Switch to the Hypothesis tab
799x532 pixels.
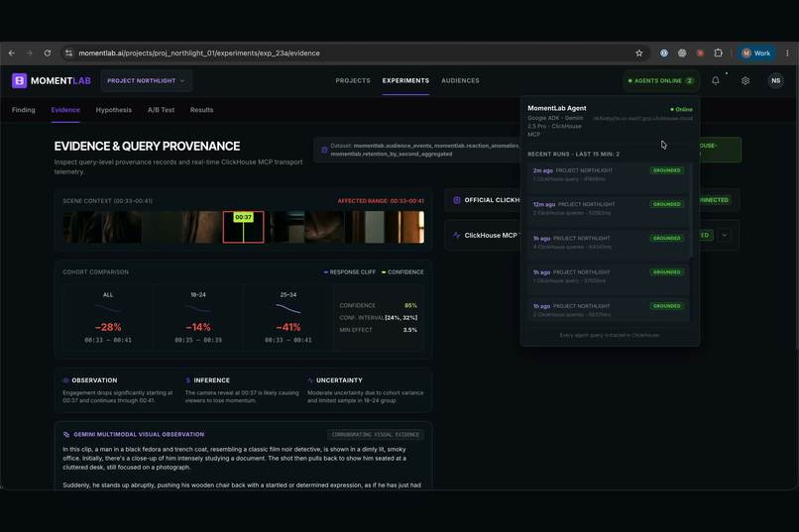(114, 110)
